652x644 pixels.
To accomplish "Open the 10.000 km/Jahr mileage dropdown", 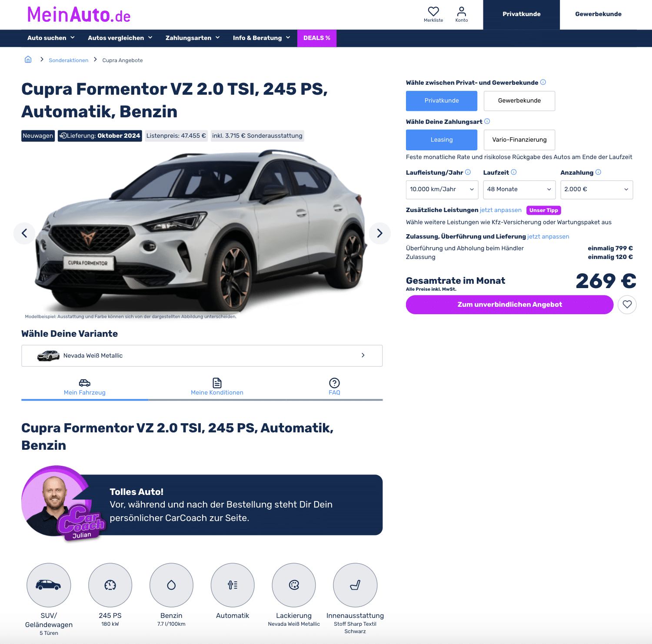I will [x=442, y=189].
